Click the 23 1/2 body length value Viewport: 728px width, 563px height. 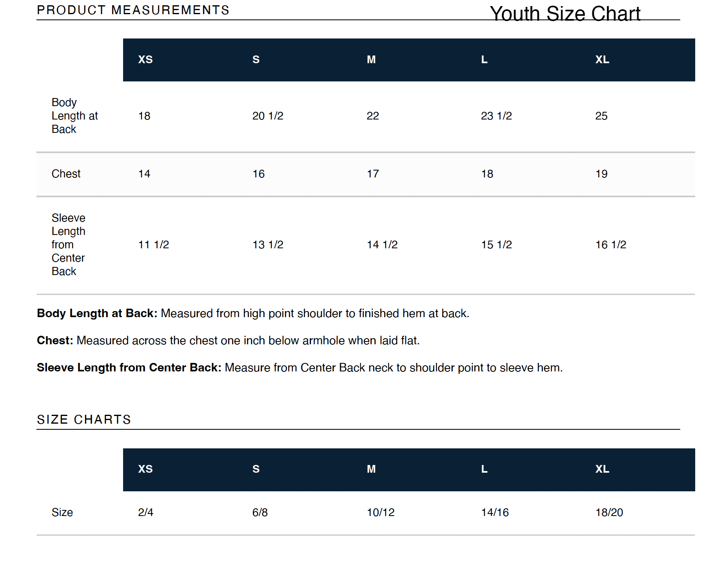coord(496,116)
